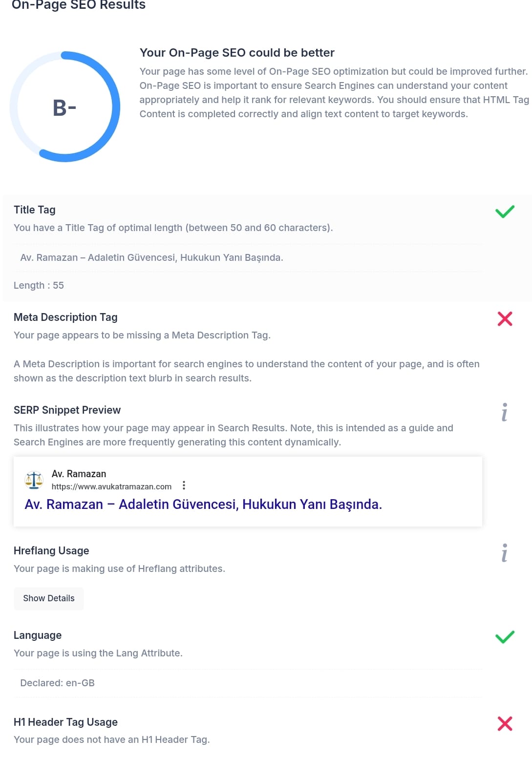
Task: Open the three-dot menu beside the snippet URL
Action: pos(184,485)
